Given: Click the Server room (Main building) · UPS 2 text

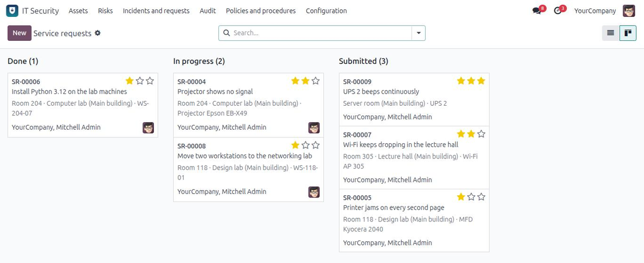Looking at the screenshot, I should (395, 103).
